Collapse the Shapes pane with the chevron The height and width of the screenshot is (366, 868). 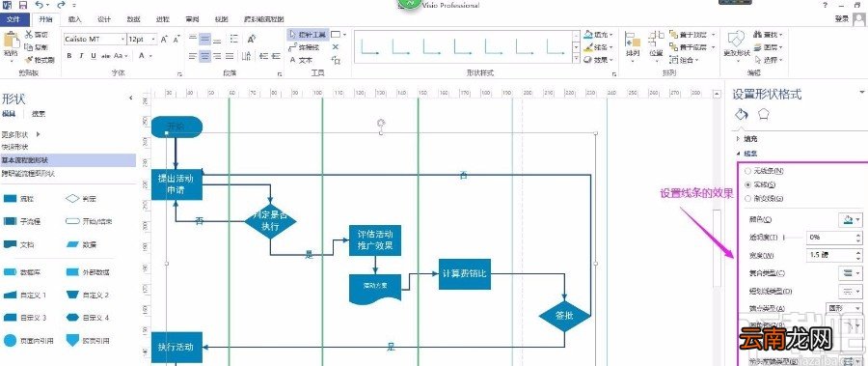130,99
